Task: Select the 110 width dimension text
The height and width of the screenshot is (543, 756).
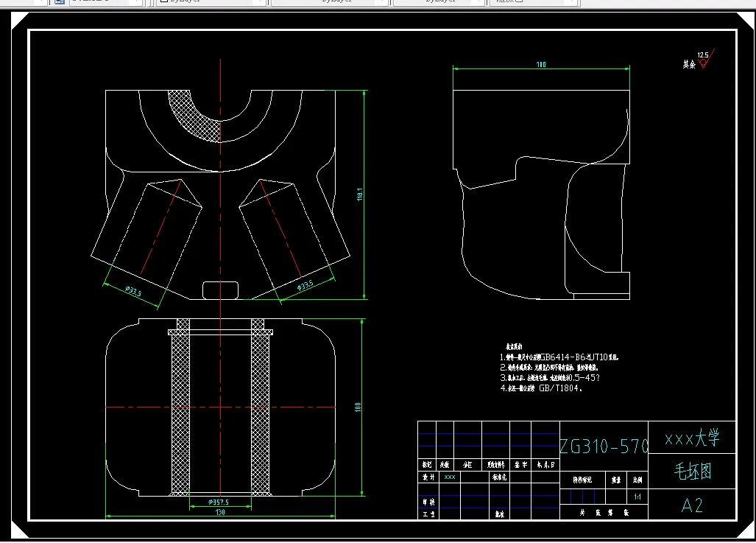Action: point(541,64)
